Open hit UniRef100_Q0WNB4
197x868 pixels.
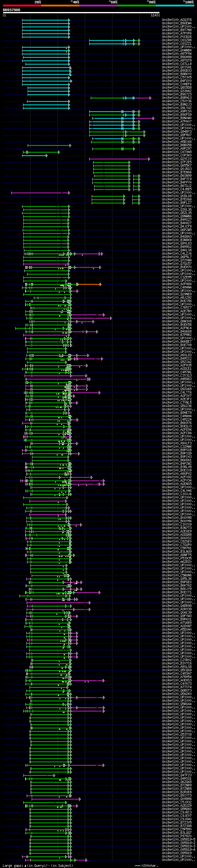point(177,50)
